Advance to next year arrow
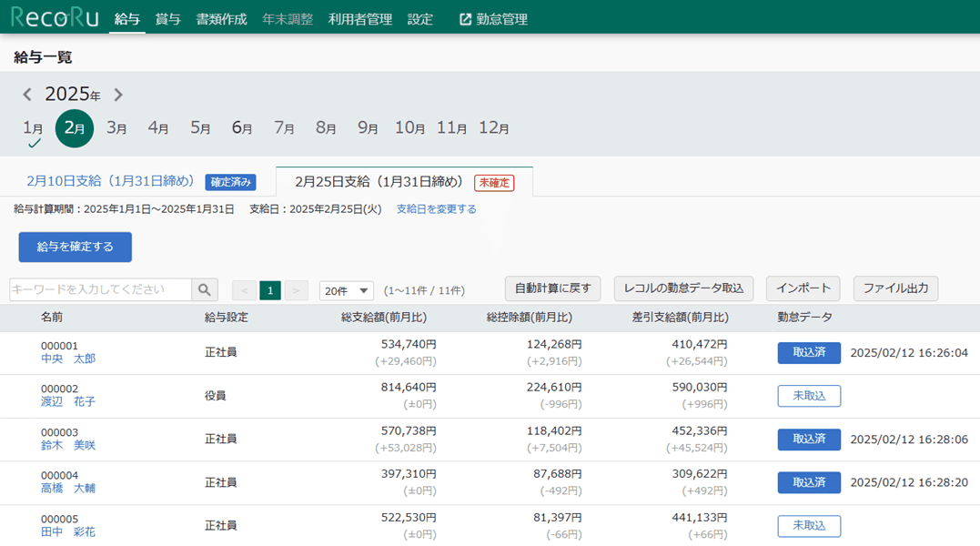This screenshot has height=546, width=980. click(x=118, y=95)
